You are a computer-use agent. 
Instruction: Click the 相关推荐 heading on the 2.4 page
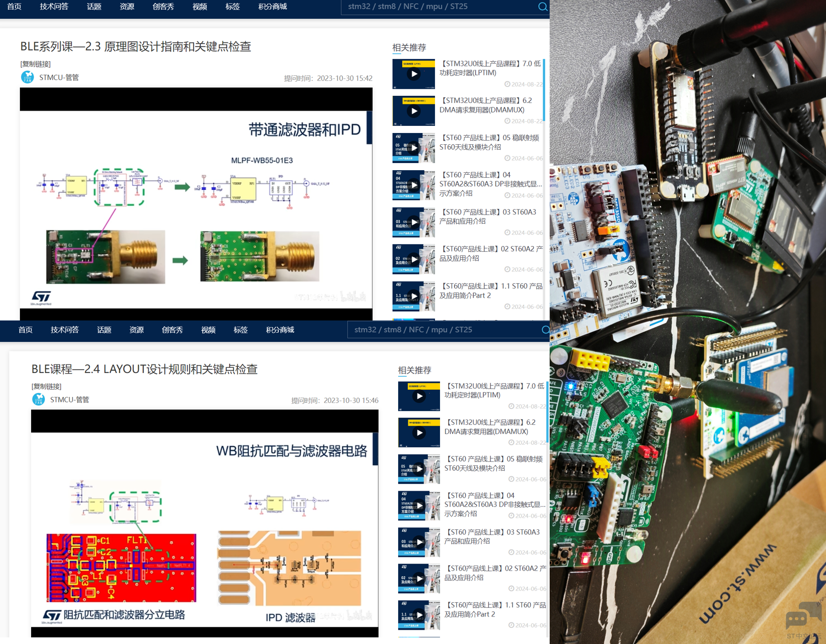415,370
